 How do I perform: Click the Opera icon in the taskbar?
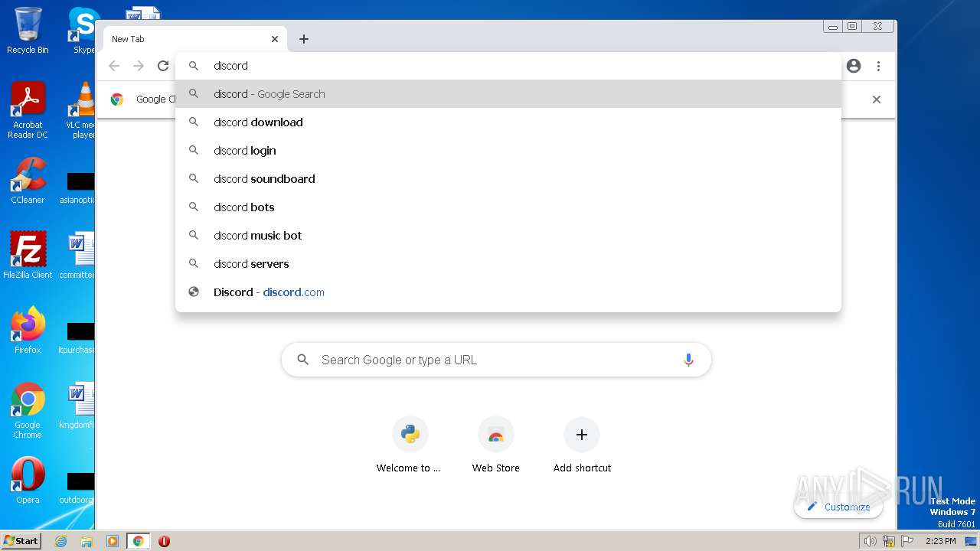coord(164,541)
